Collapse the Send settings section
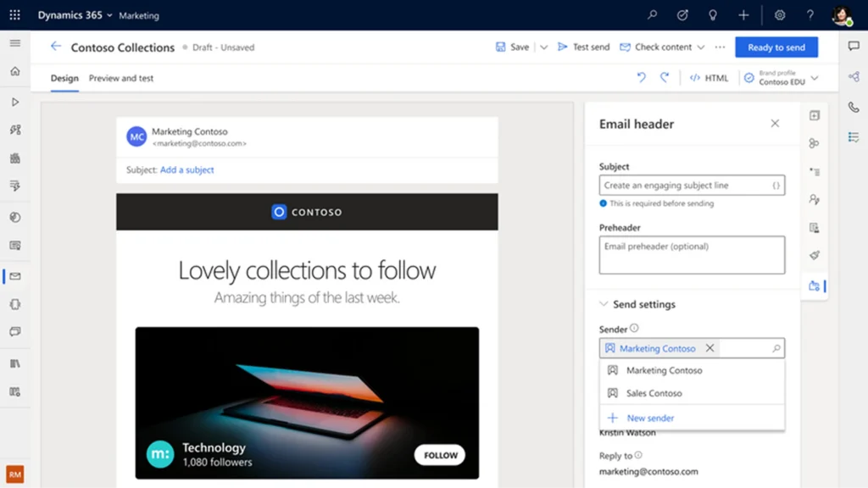868x488 pixels. [604, 304]
